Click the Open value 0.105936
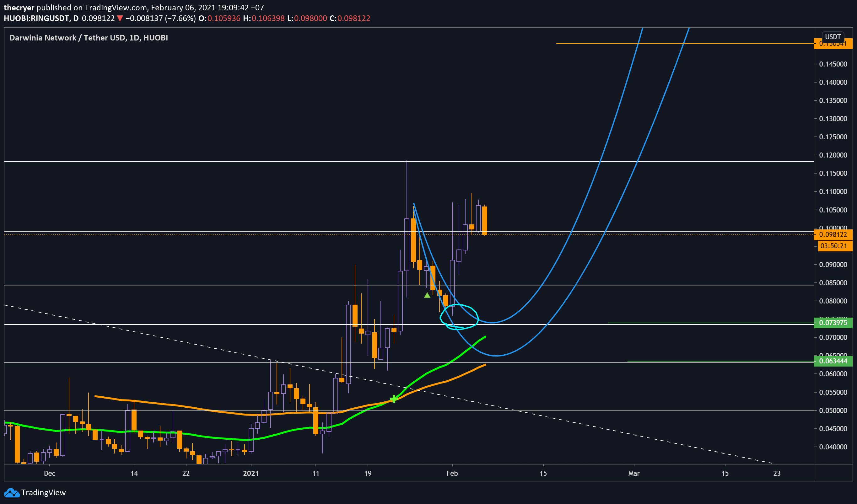The image size is (857, 504). 224,19
